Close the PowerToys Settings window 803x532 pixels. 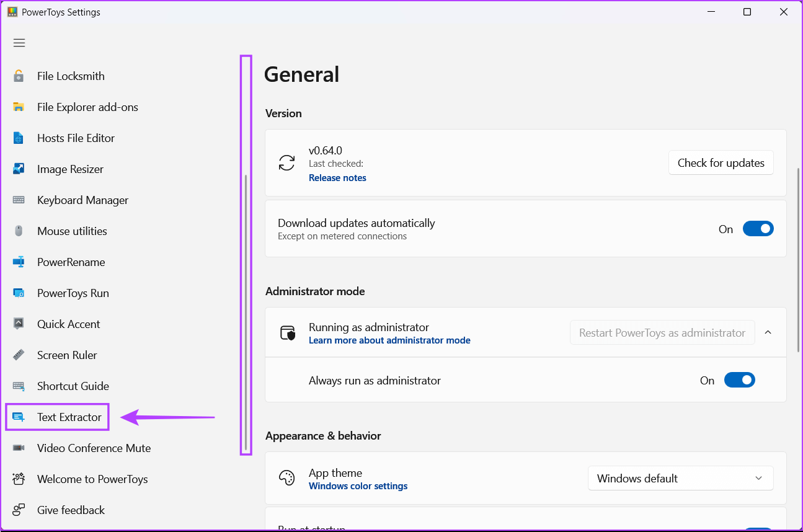pyautogui.click(x=785, y=12)
